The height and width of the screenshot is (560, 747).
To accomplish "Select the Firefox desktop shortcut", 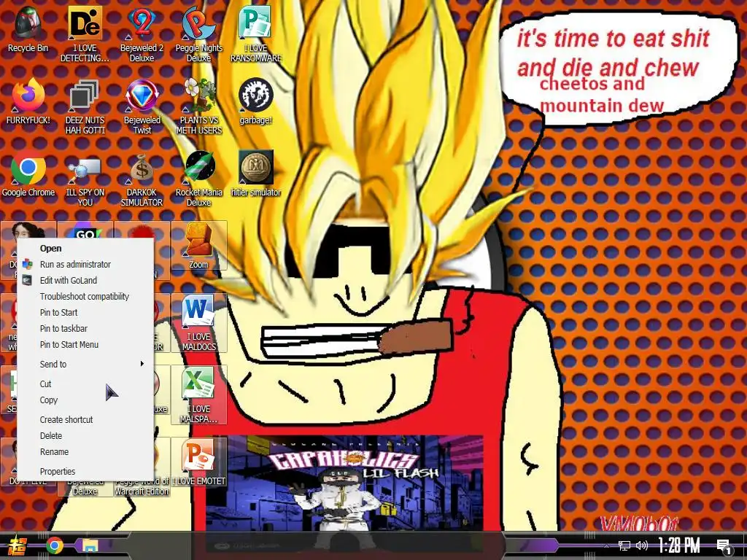I will (28, 101).
